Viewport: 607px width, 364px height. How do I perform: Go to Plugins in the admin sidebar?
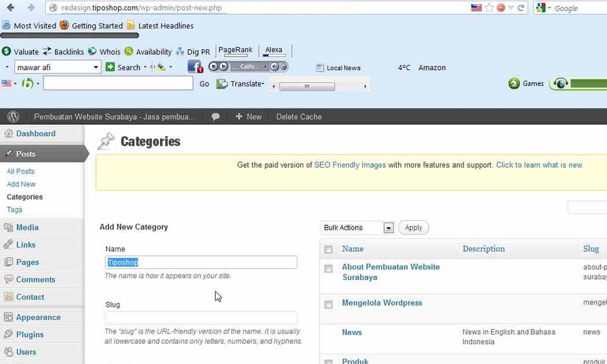pyautogui.click(x=29, y=335)
